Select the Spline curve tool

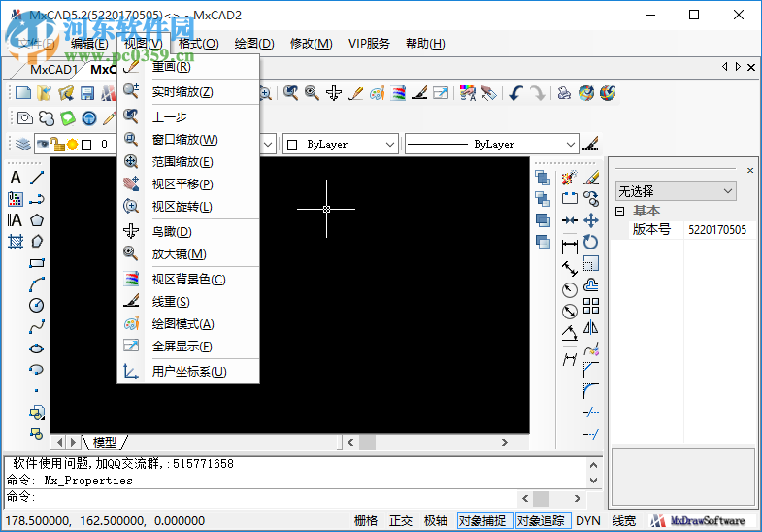tap(37, 327)
